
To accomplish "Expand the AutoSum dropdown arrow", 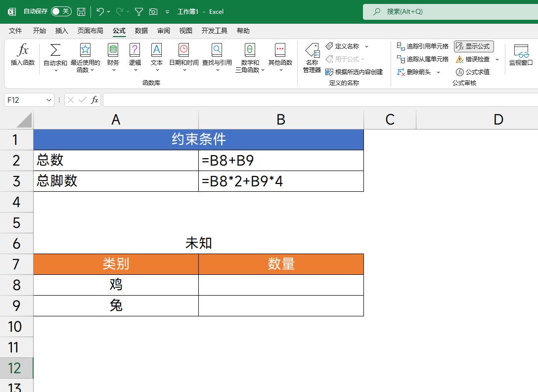I will click(55, 70).
